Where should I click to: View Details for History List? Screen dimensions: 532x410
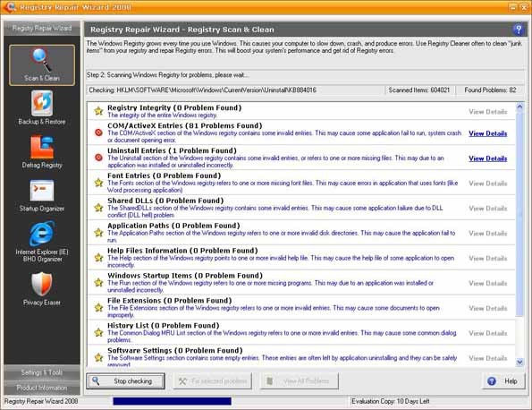pos(488,333)
